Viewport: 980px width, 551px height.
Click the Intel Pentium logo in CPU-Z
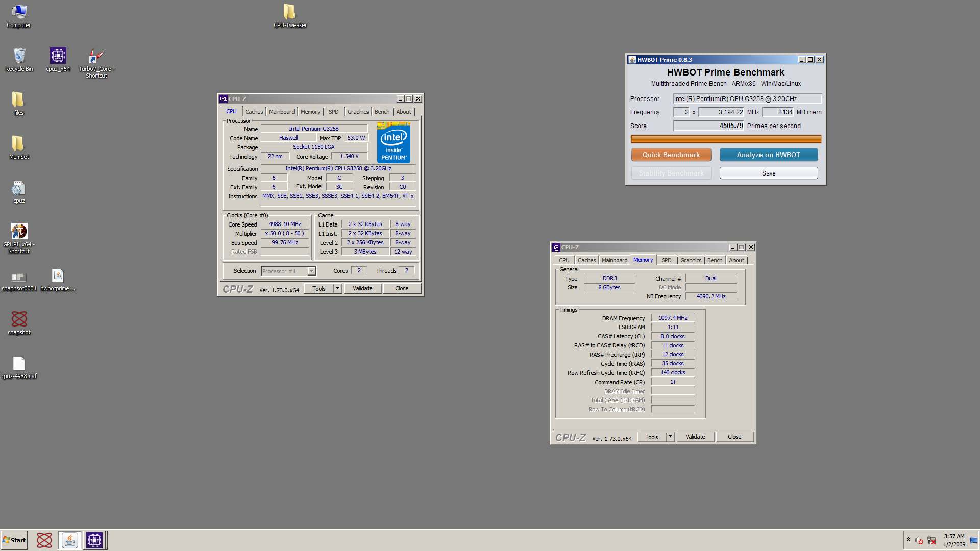tap(394, 142)
